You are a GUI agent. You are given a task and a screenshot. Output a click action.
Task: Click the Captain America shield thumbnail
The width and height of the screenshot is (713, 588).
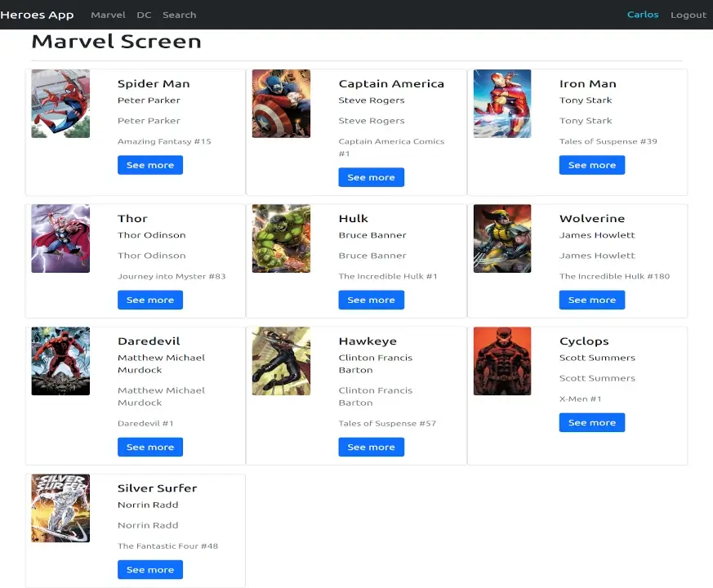pyautogui.click(x=282, y=104)
